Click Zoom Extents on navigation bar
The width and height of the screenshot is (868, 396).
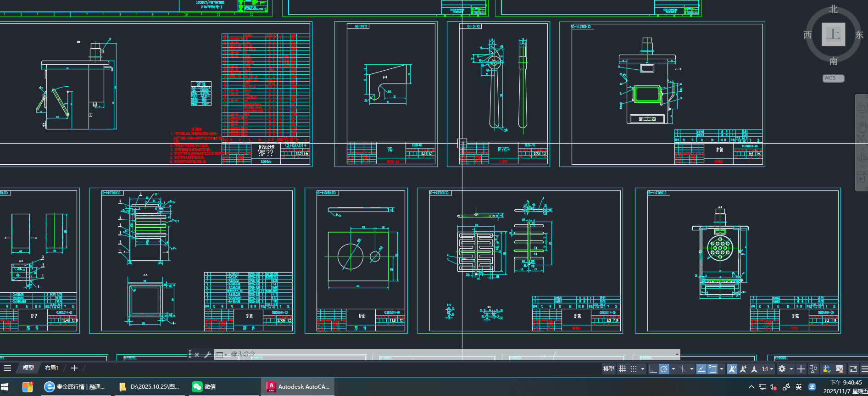[x=862, y=140]
